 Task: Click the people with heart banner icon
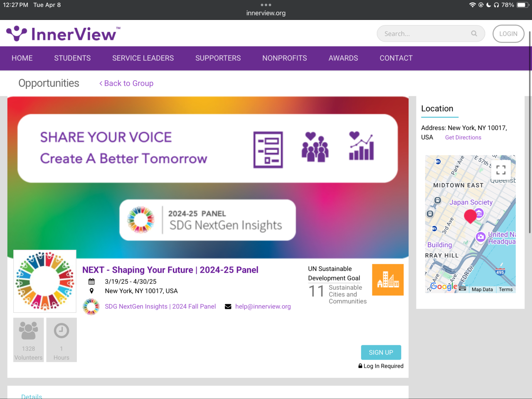[x=315, y=147]
